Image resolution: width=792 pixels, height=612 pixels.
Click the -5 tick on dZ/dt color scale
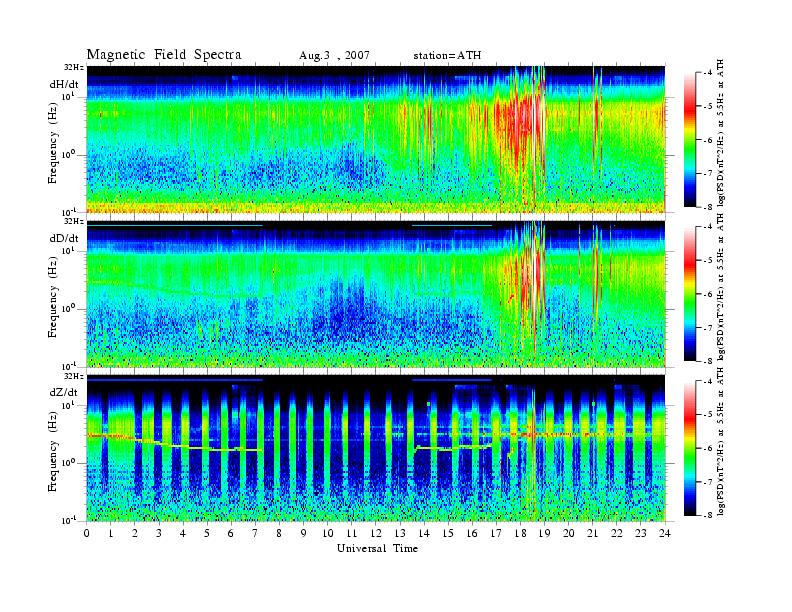(709, 415)
